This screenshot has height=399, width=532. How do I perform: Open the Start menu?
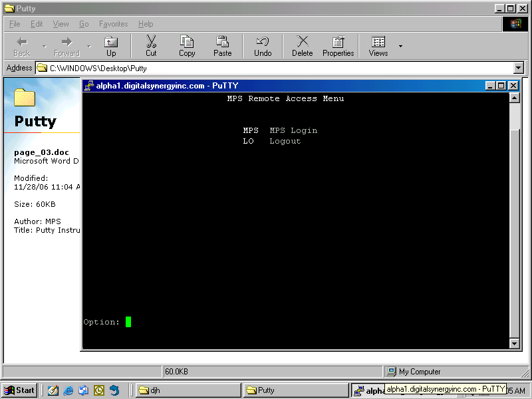point(19,390)
